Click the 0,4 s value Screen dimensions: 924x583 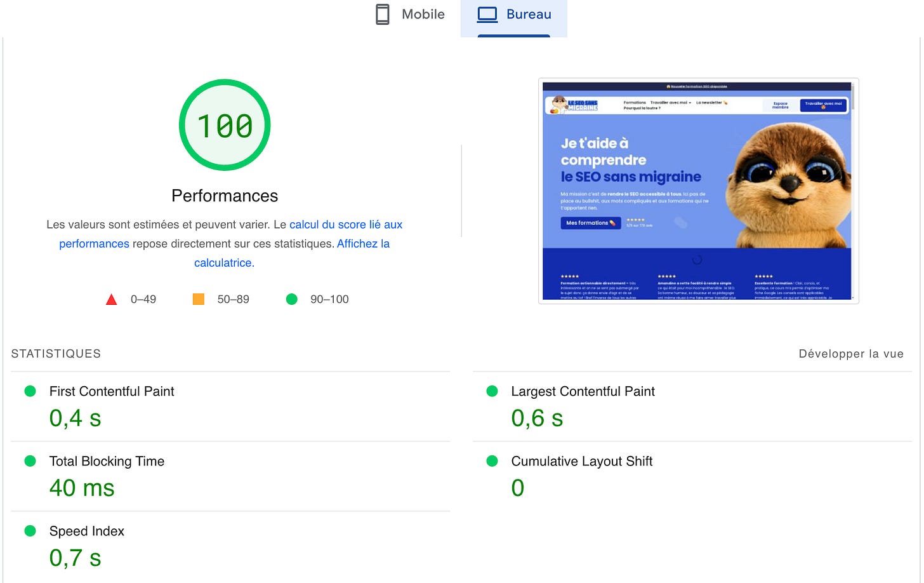point(76,419)
